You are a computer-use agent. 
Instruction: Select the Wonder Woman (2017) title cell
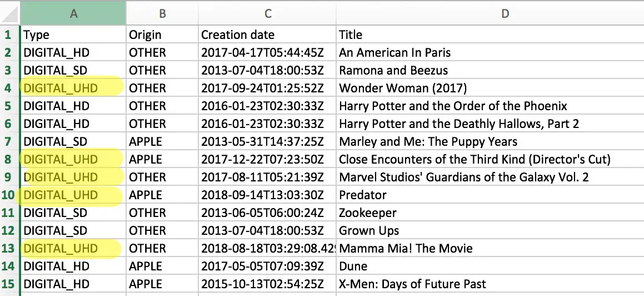coord(491,88)
